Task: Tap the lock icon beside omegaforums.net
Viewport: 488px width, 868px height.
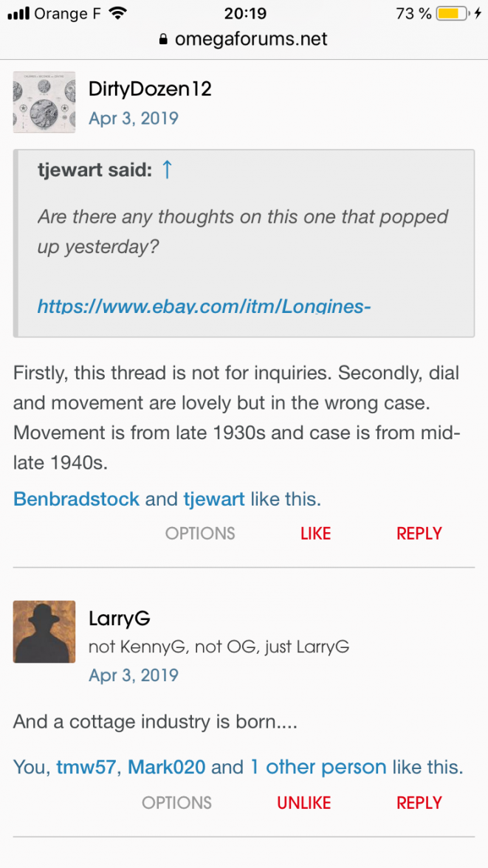Action: point(164,40)
